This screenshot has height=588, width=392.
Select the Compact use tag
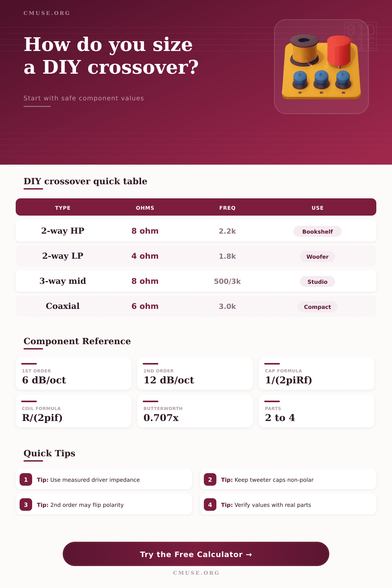pos(317,307)
